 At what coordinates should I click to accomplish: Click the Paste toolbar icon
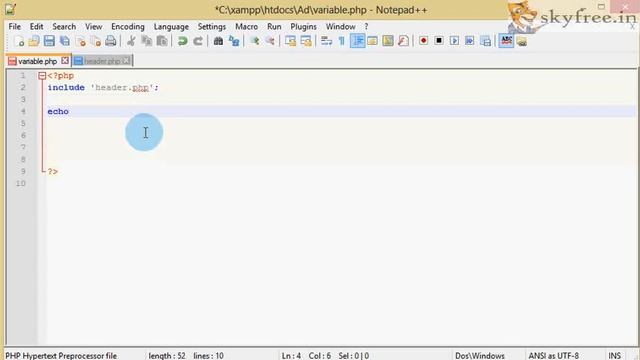(x=162, y=41)
